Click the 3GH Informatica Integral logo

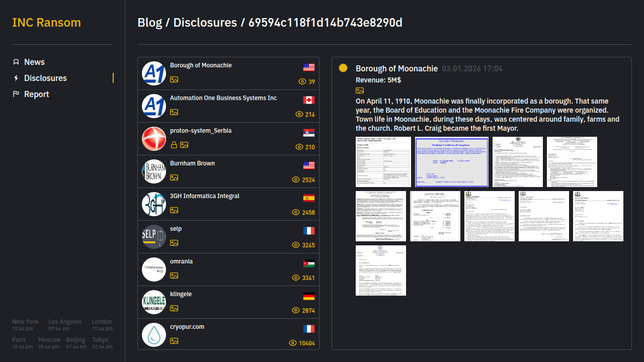tap(154, 204)
